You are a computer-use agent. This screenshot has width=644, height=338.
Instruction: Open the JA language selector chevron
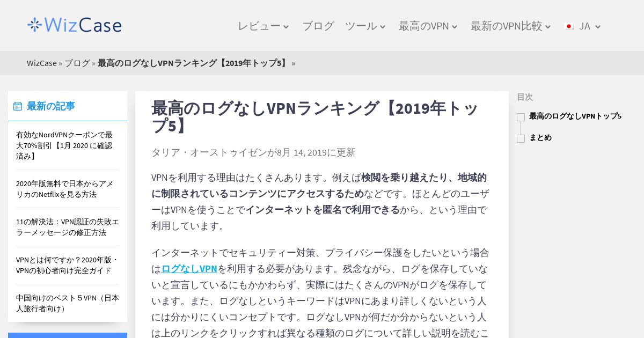coord(598,27)
